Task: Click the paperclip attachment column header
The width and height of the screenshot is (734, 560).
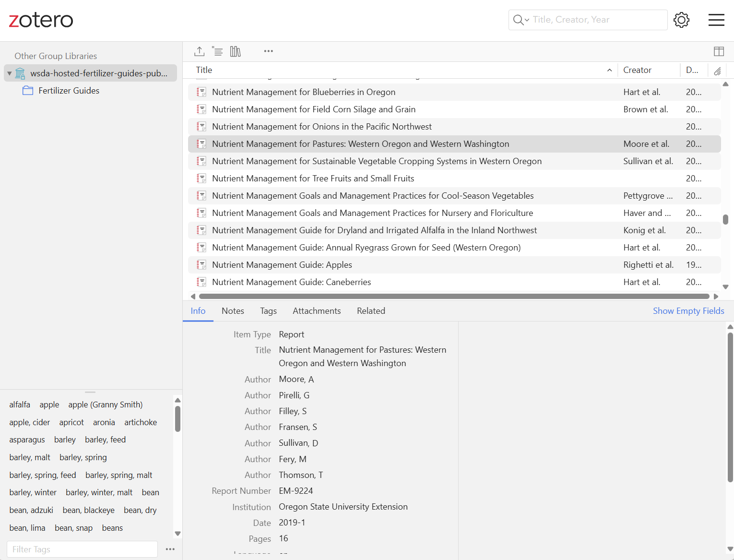Action: (x=717, y=71)
